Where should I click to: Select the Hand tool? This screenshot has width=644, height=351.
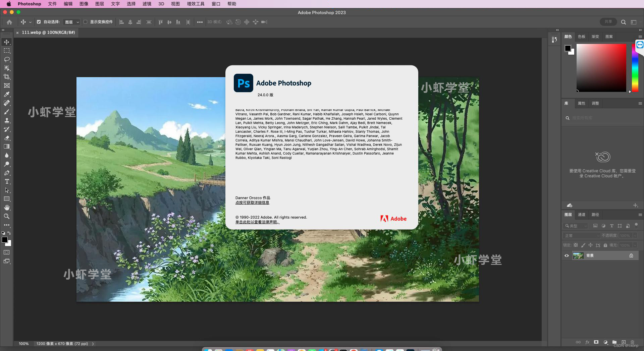7,208
